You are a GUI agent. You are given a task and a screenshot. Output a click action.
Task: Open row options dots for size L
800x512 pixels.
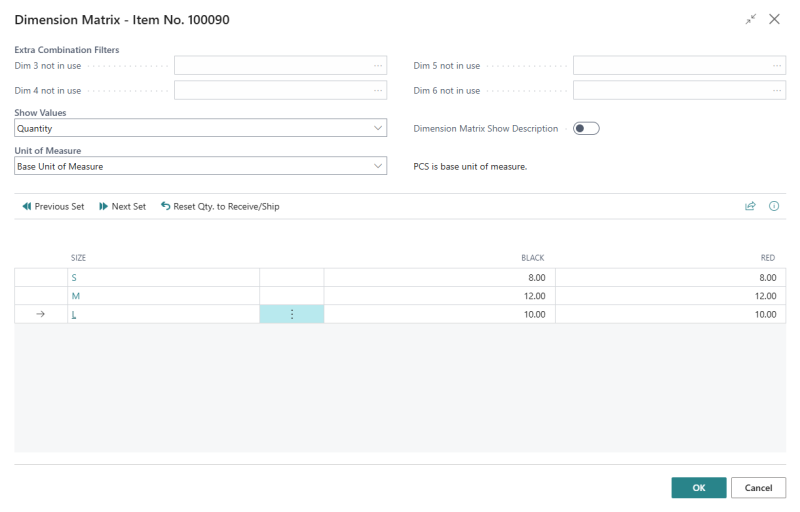pos(292,314)
